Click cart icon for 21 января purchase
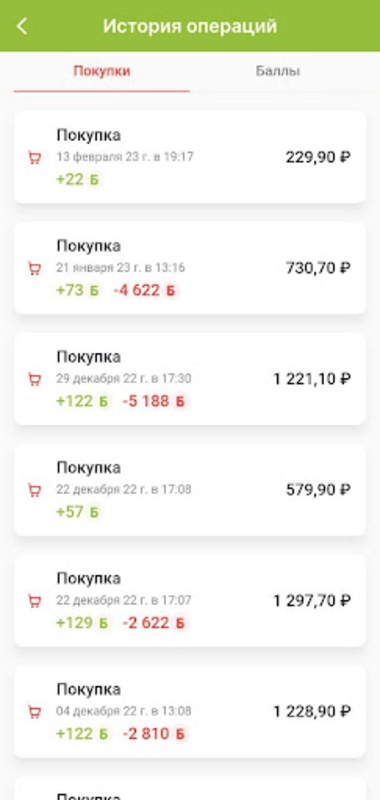The image size is (380, 800). [x=34, y=268]
